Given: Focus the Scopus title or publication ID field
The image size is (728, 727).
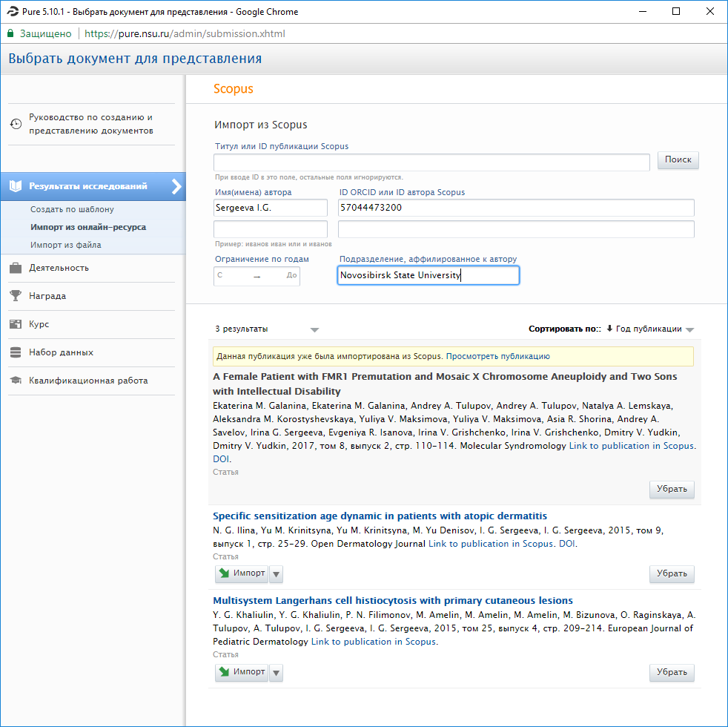Looking at the screenshot, I should tap(431, 162).
